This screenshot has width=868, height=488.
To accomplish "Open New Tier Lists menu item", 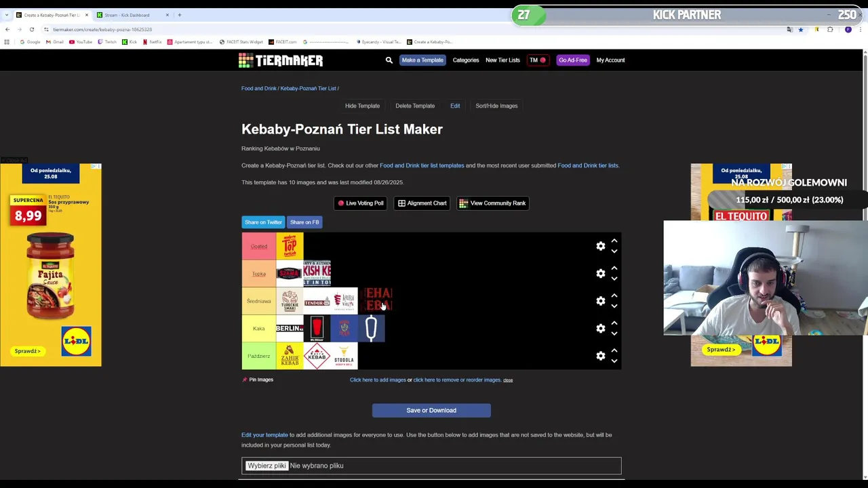I will click(502, 60).
